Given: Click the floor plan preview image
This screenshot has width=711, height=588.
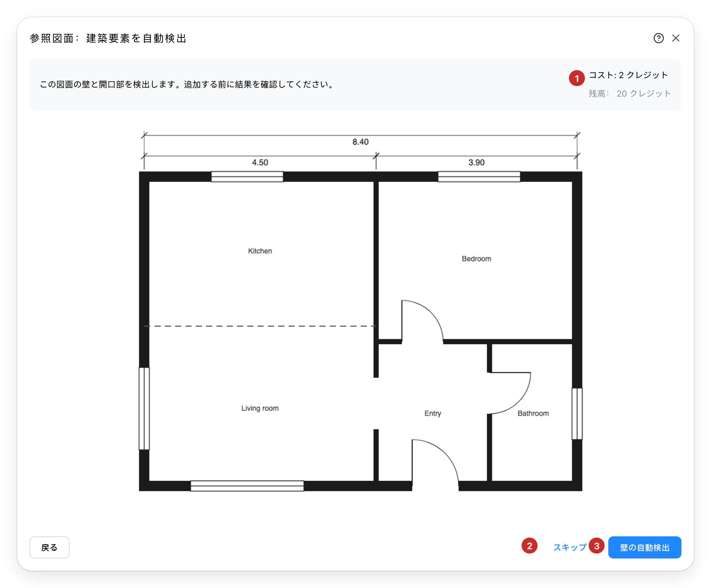Looking at the screenshot, I should click(x=361, y=311).
